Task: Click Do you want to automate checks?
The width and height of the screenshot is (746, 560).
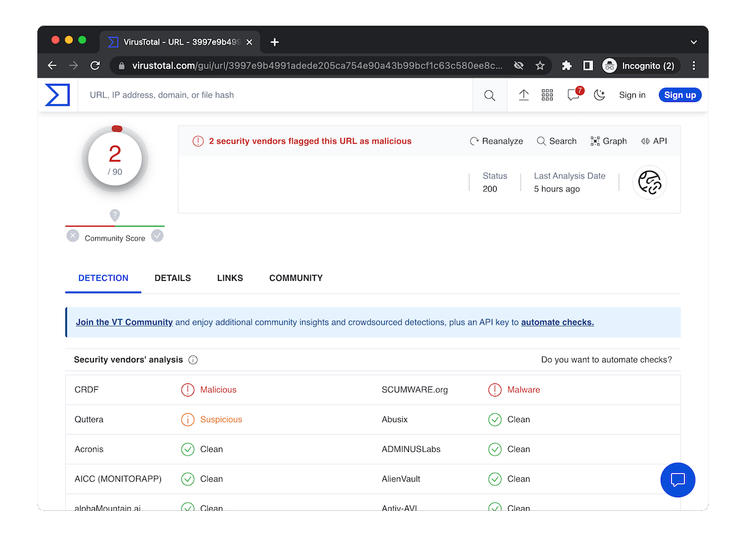Action: pyautogui.click(x=607, y=360)
